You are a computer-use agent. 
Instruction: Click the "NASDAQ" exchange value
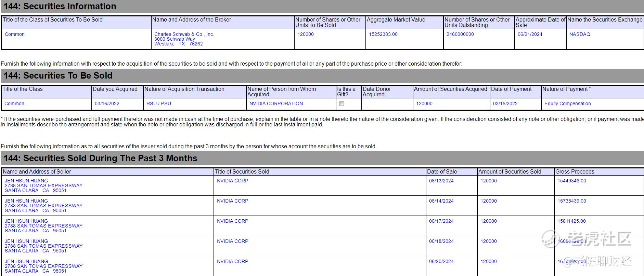(x=580, y=34)
